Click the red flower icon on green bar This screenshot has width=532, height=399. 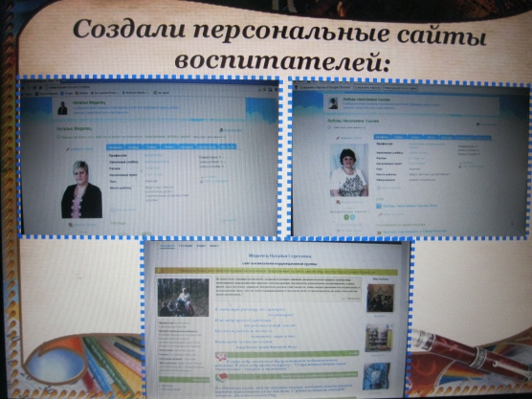tap(220, 356)
